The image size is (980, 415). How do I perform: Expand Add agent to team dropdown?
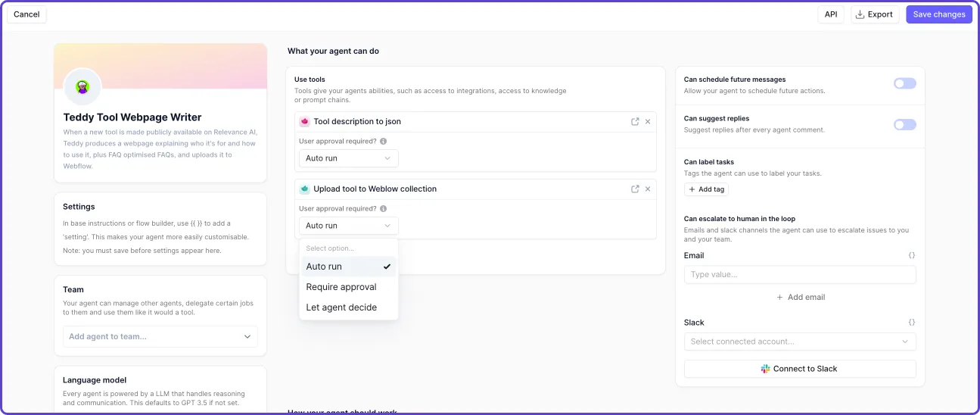(160, 336)
